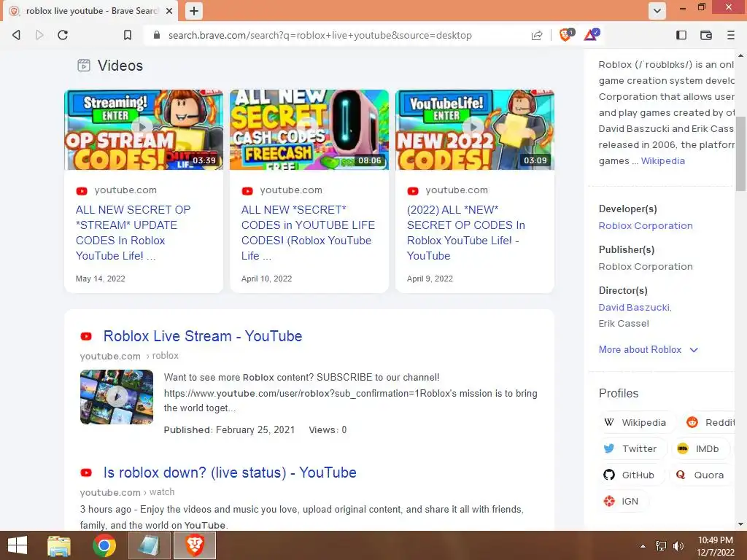Viewport: 747px width, 560px height.
Task: Toggle the browser sidebar panel icon
Action: [681, 35]
